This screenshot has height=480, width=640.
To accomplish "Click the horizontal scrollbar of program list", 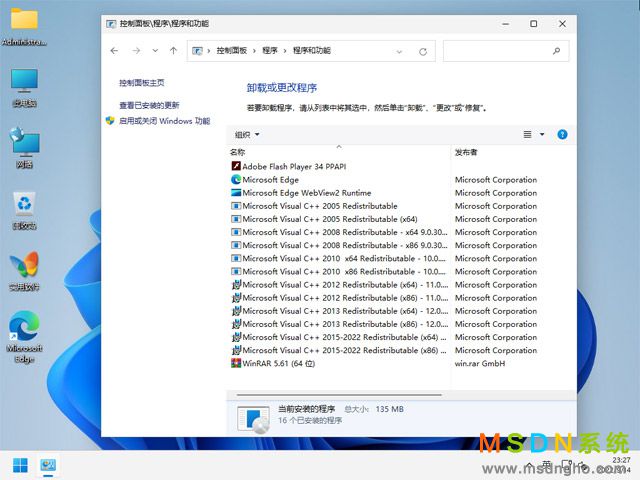I will [339, 395].
